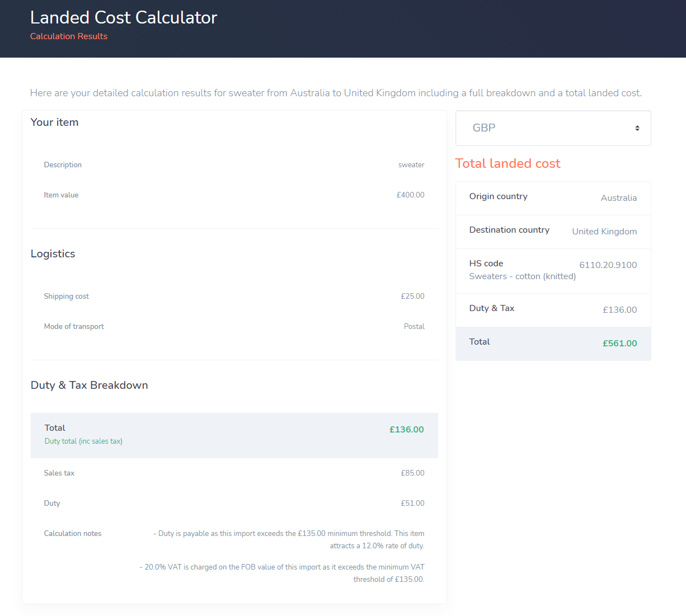686x616 pixels.
Task: Click the sweater Description row
Action: tap(234, 164)
